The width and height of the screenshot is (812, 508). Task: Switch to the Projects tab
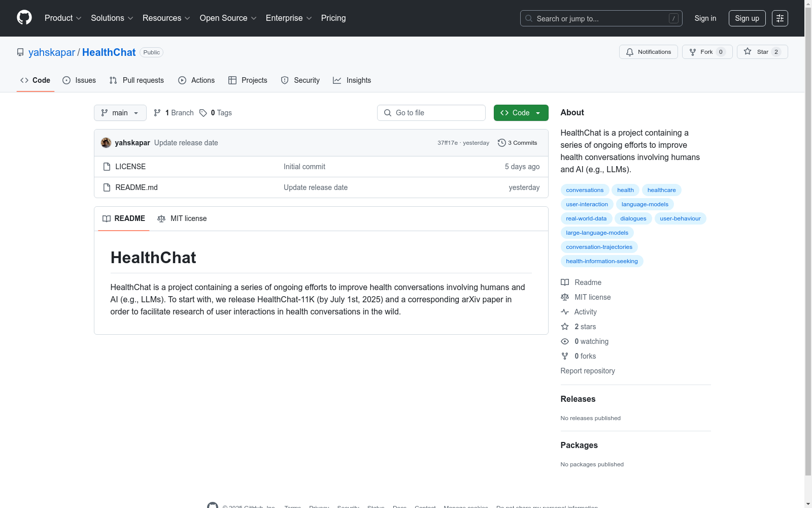coord(248,80)
